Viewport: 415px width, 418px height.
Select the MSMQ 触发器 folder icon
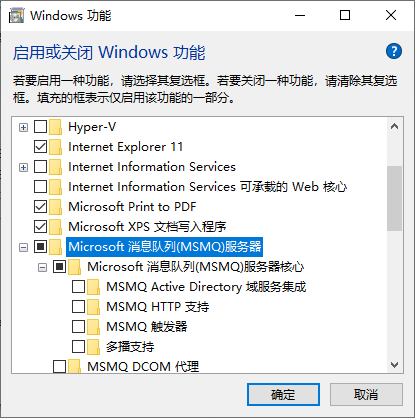93,327
